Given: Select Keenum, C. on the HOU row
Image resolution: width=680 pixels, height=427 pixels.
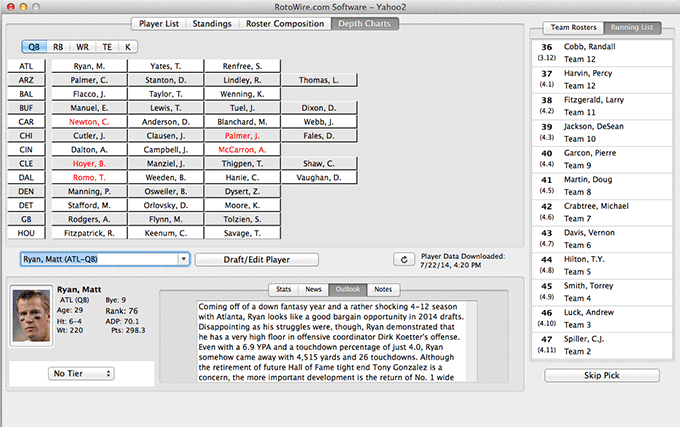Looking at the screenshot, I should tap(166, 233).
